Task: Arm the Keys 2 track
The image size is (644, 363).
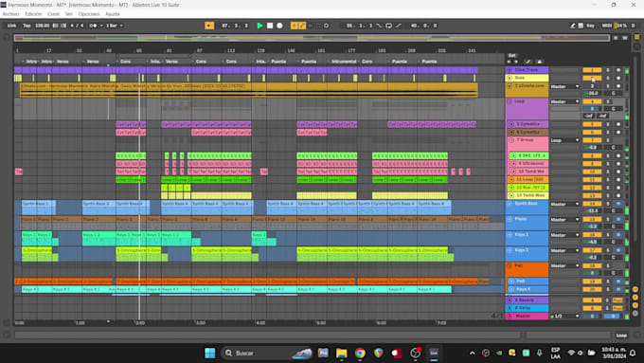Action: 618,250
